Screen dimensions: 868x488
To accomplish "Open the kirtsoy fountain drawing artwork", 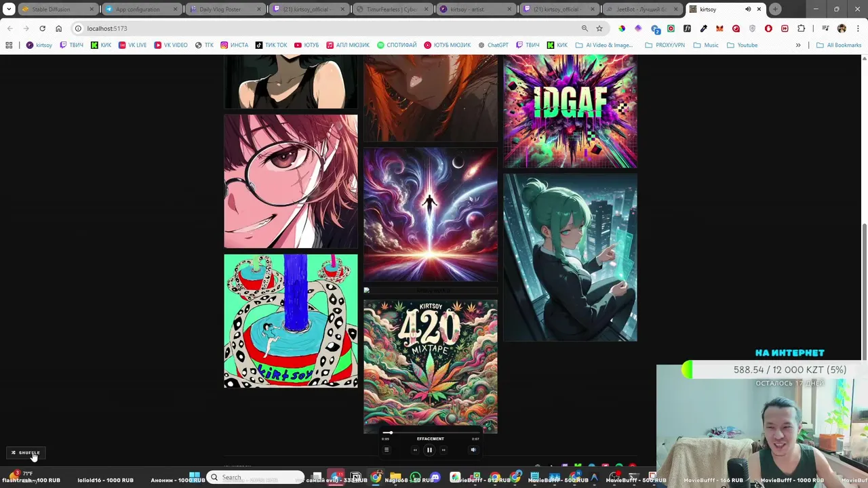I will click(x=291, y=321).
